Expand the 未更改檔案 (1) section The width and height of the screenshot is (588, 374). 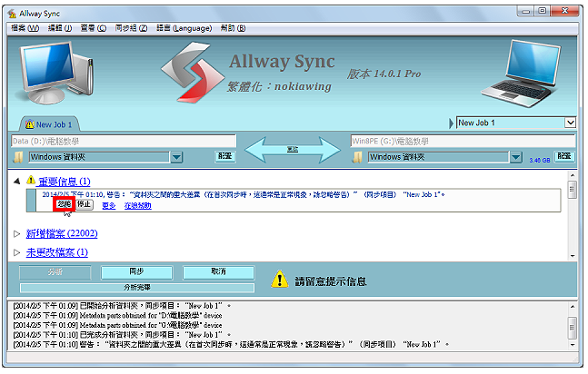pyautogui.click(x=17, y=252)
